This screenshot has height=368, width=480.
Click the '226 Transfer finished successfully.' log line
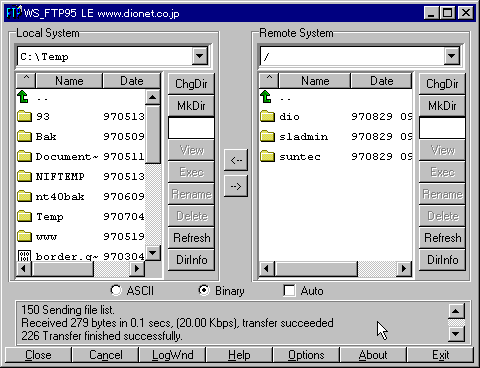tap(102, 336)
